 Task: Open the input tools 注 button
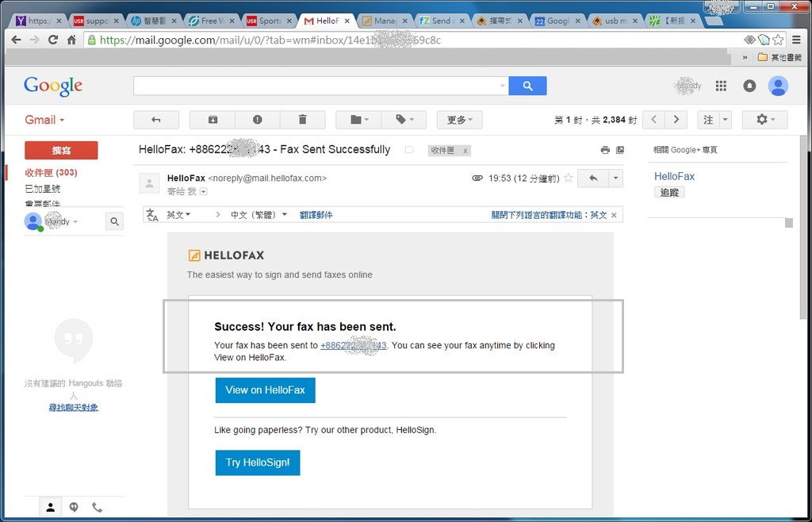[x=708, y=120]
